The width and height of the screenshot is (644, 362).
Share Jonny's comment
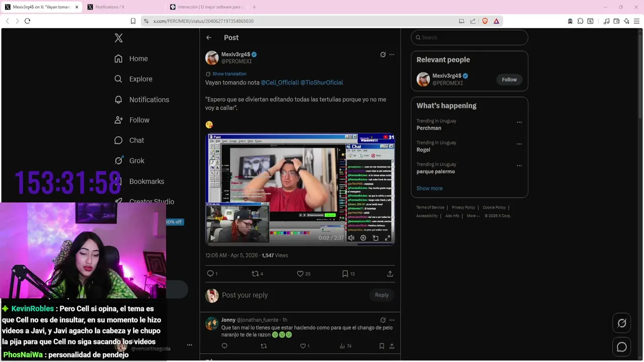click(391, 346)
